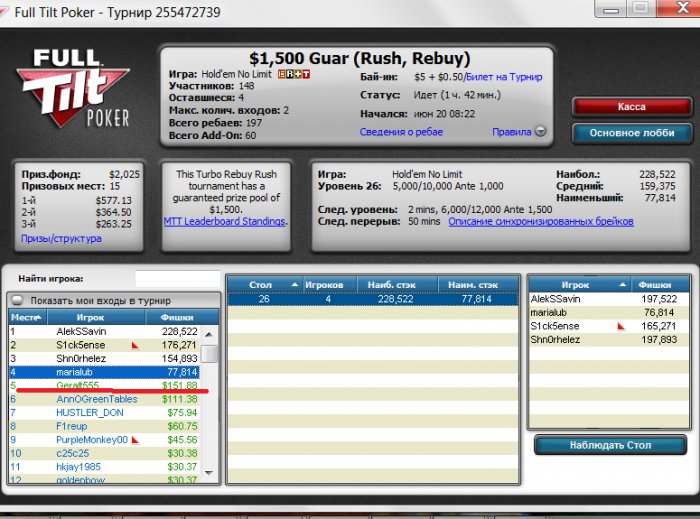
Task: Click the Full Tilt Poker logo
Action: (73, 88)
